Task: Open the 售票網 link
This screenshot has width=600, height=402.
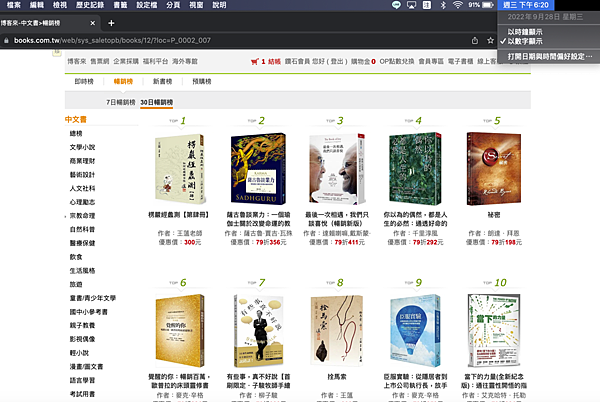Action: coord(99,61)
